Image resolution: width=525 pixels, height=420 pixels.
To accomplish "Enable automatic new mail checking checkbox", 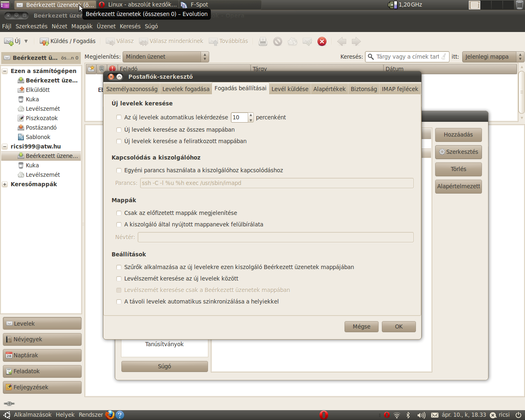I will pos(119,117).
